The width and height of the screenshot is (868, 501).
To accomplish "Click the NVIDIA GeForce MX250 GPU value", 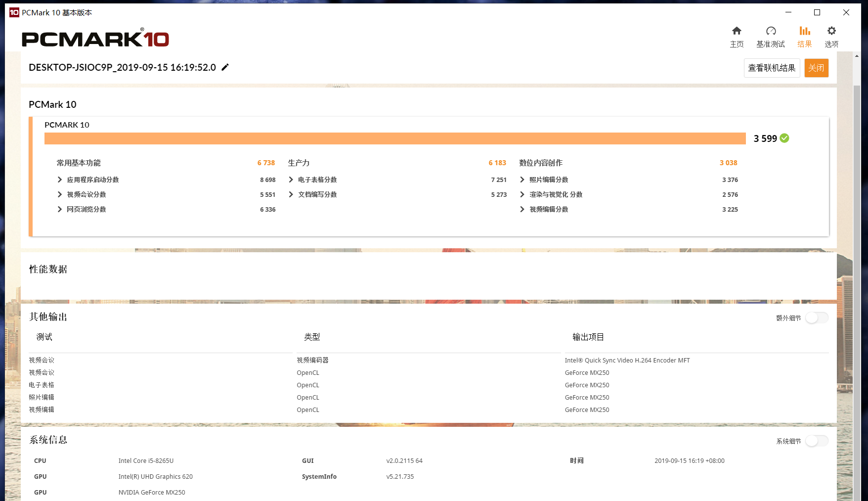I will (x=152, y=492).
